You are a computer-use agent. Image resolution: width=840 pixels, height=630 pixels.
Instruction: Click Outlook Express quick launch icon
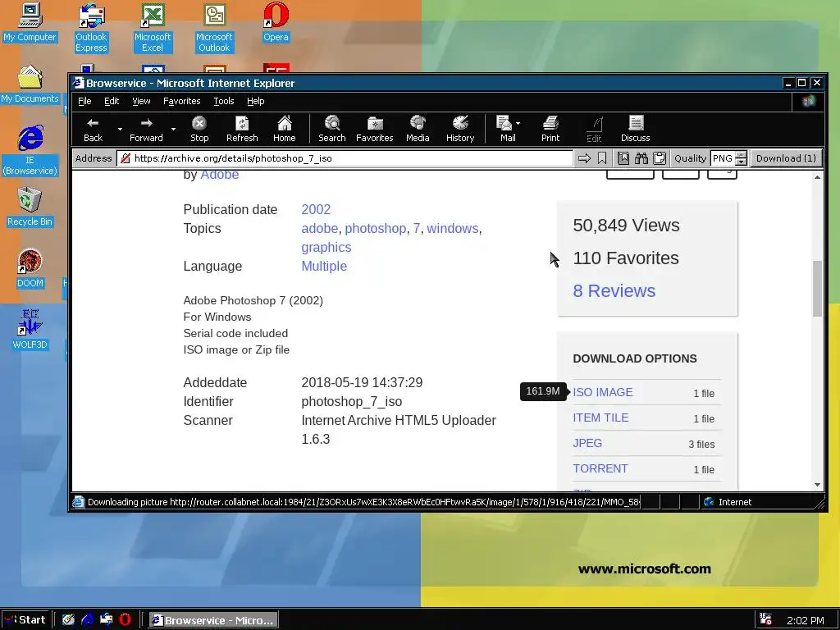[106, 619]
